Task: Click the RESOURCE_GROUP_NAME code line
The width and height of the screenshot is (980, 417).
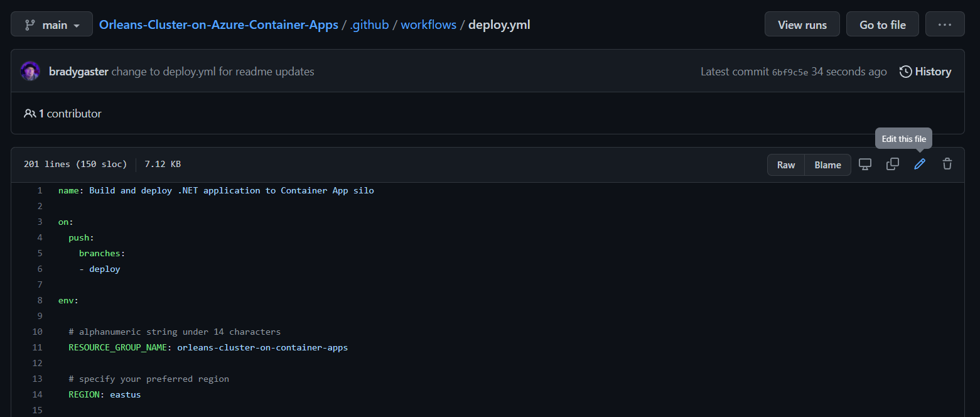Action: [x=208, y=347]
